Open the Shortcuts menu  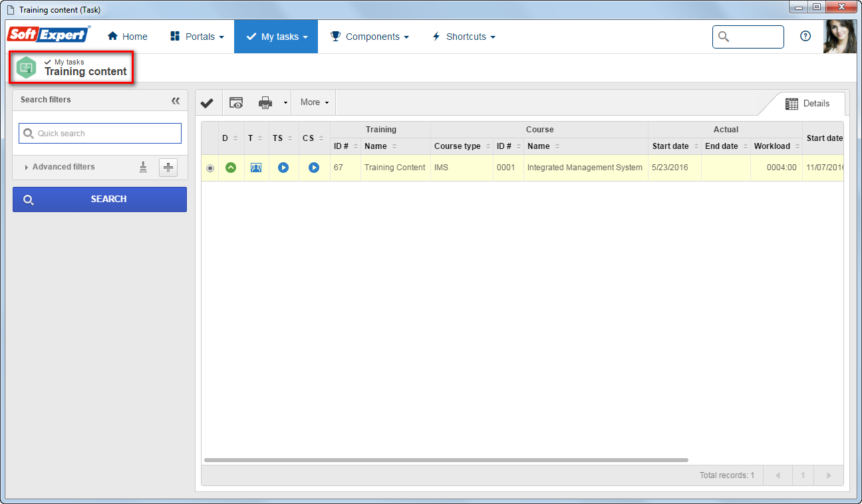pos(464,37)
